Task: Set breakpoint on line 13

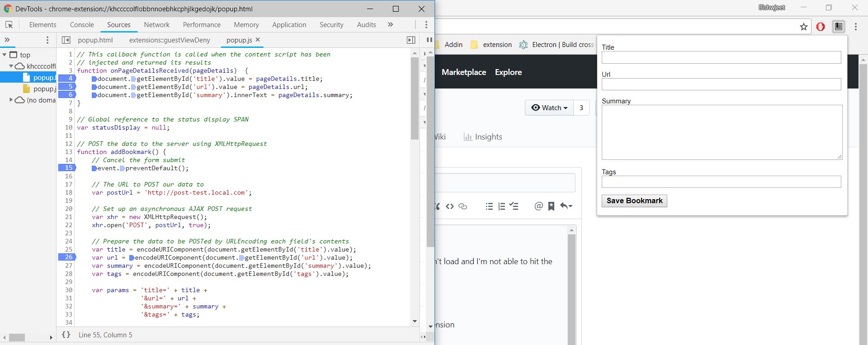Action: point(68,152)
